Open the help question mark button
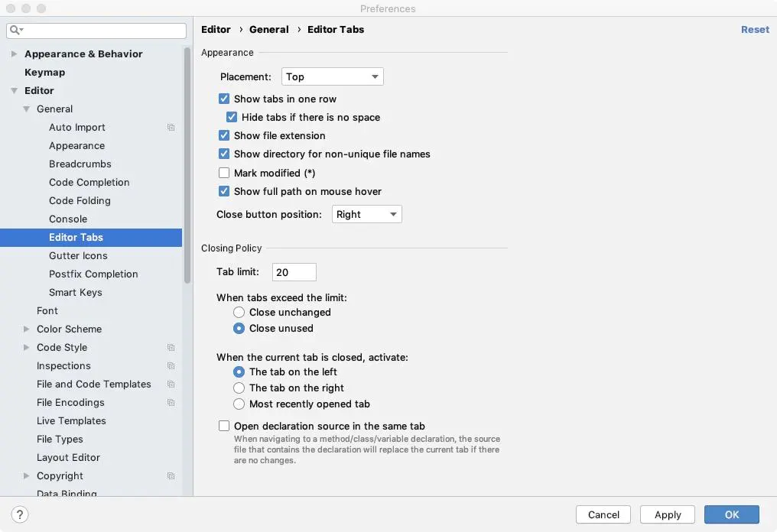This screenshot has width=777, height=532. point(20,514)
